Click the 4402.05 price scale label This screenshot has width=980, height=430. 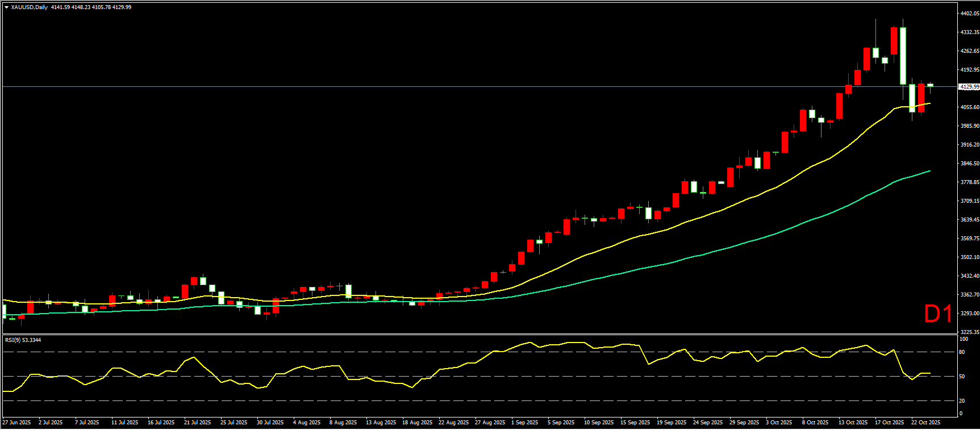[x=969, y=13]
